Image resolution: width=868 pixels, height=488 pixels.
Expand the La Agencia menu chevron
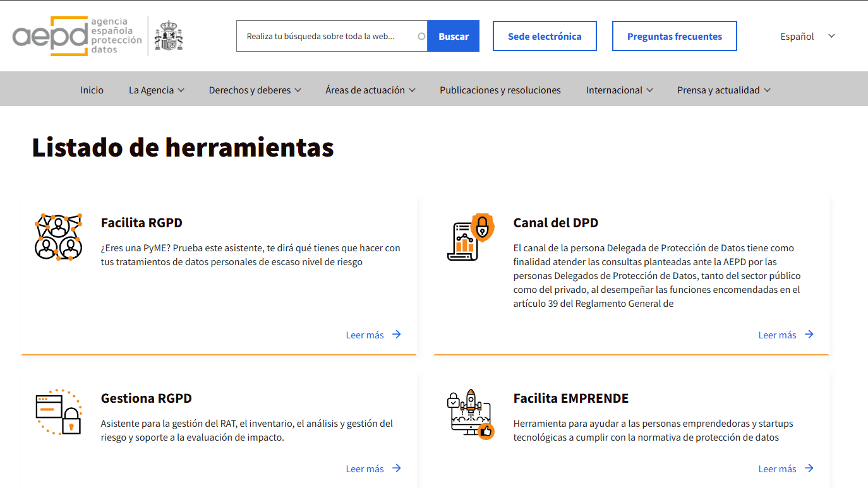(181, 90)
